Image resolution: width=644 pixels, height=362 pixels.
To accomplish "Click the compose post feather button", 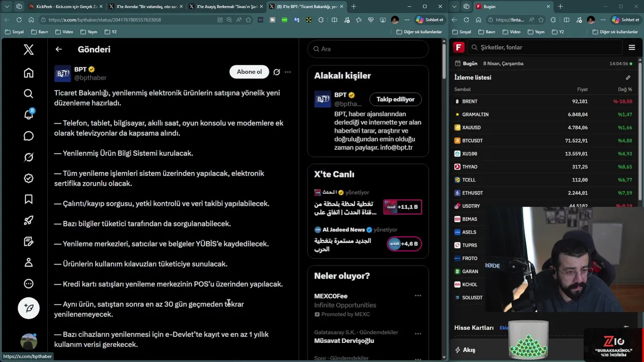I will (x=29, y=308).
